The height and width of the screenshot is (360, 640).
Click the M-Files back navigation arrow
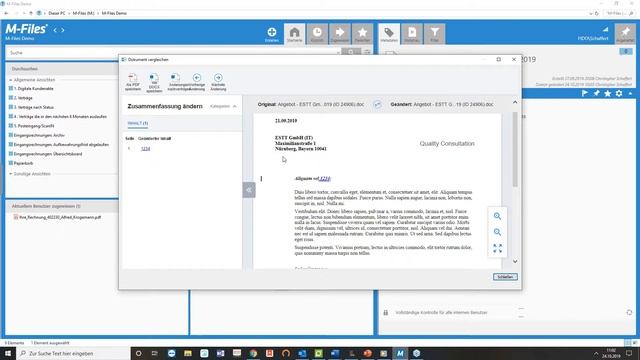tap(55, 30)
